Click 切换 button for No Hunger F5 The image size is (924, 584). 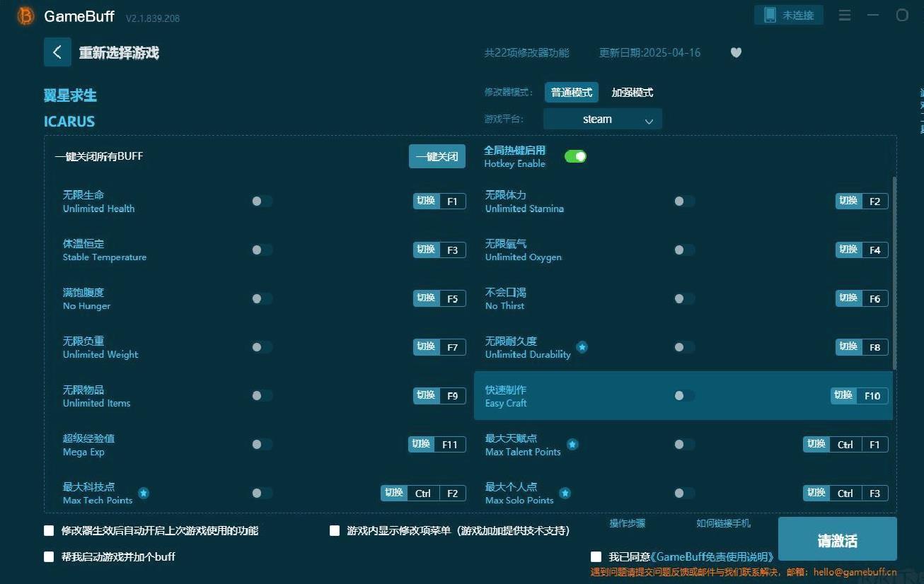tap(426, 298)
